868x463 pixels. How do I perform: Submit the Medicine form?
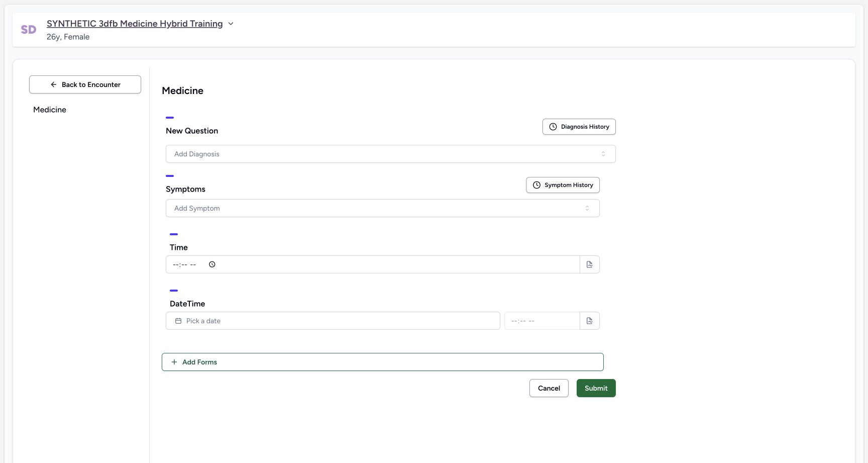[596, 388]
